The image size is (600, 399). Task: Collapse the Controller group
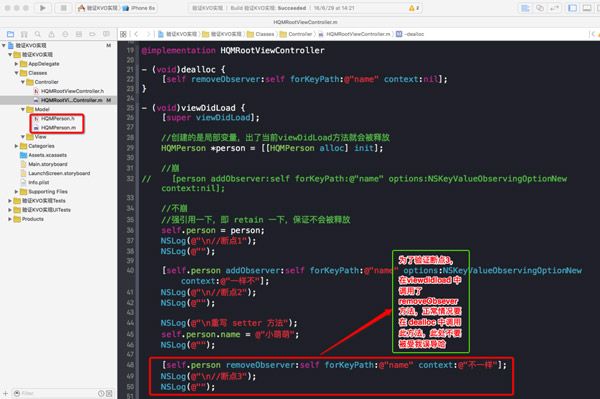tap(23, 82)
